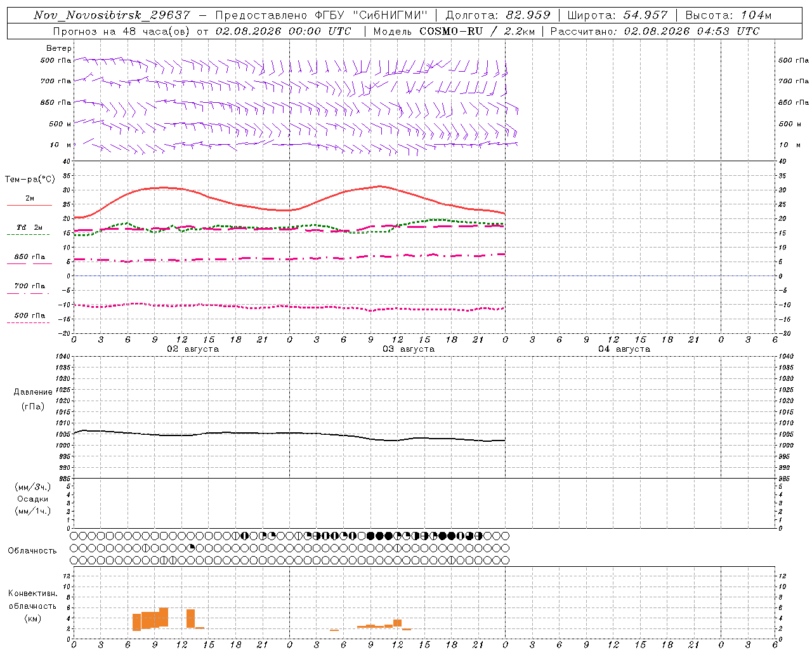
Task: Select the 700 гПа temperature legend entry
Action: pyautogui.click(x=29, y=286)
